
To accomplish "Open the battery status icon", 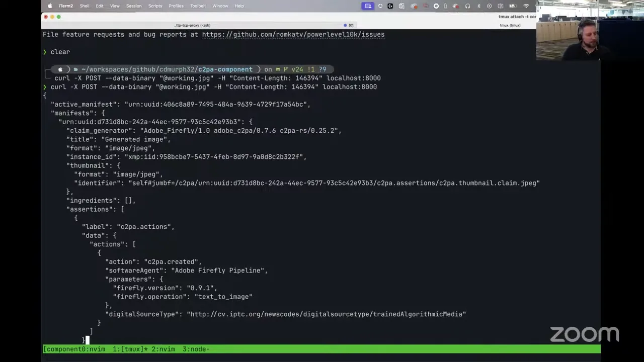I will [x=512, y=6].
